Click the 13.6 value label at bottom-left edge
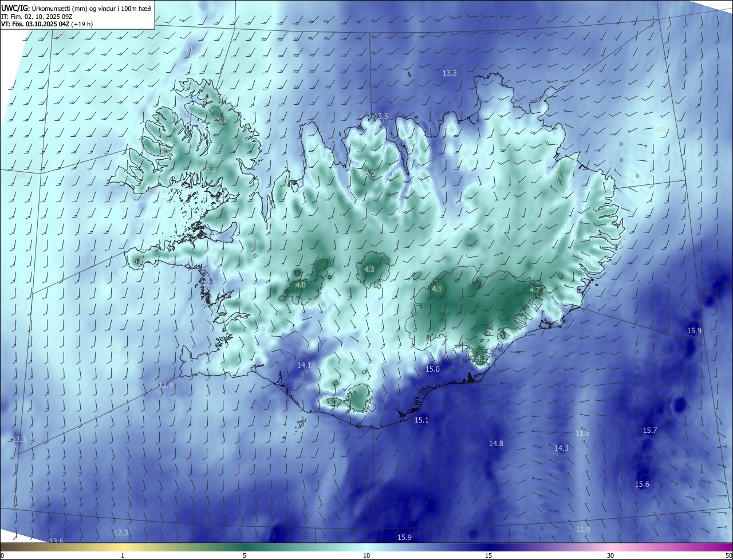Screen dimensions: 733x560 (x=56, y=541)
